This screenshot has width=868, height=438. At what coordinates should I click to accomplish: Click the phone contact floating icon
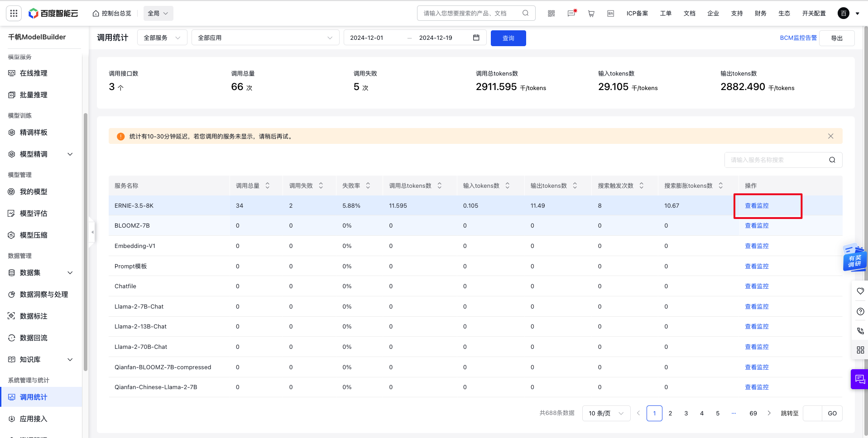point(860,331)
